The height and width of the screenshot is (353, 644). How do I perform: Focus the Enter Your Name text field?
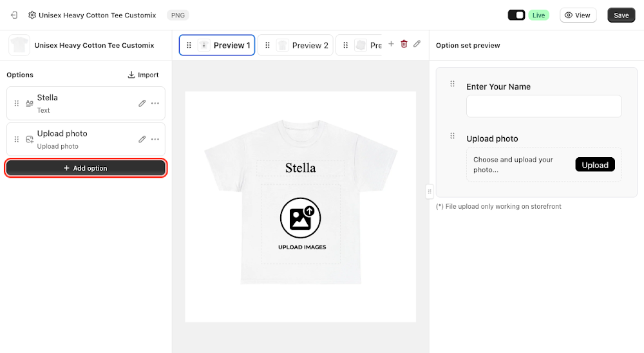coord(544,106)
